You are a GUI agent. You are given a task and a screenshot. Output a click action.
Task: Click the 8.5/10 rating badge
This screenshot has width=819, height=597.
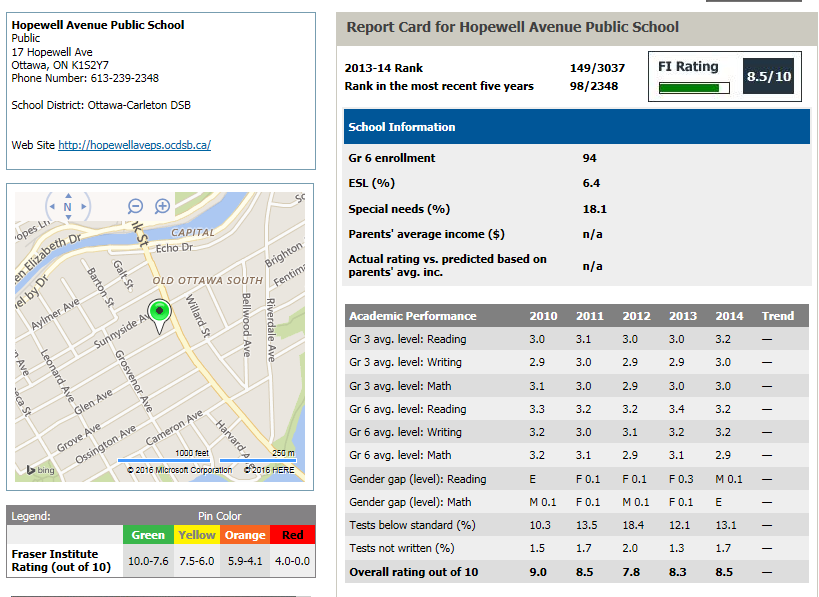click(769, 76)
